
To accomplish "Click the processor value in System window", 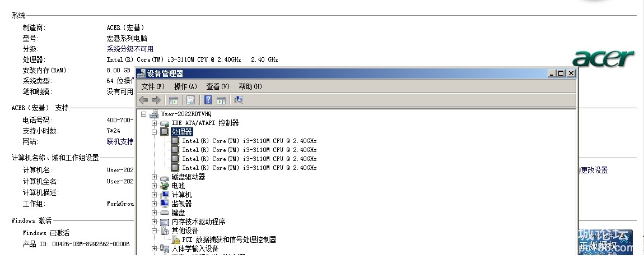I will (192, 59).
